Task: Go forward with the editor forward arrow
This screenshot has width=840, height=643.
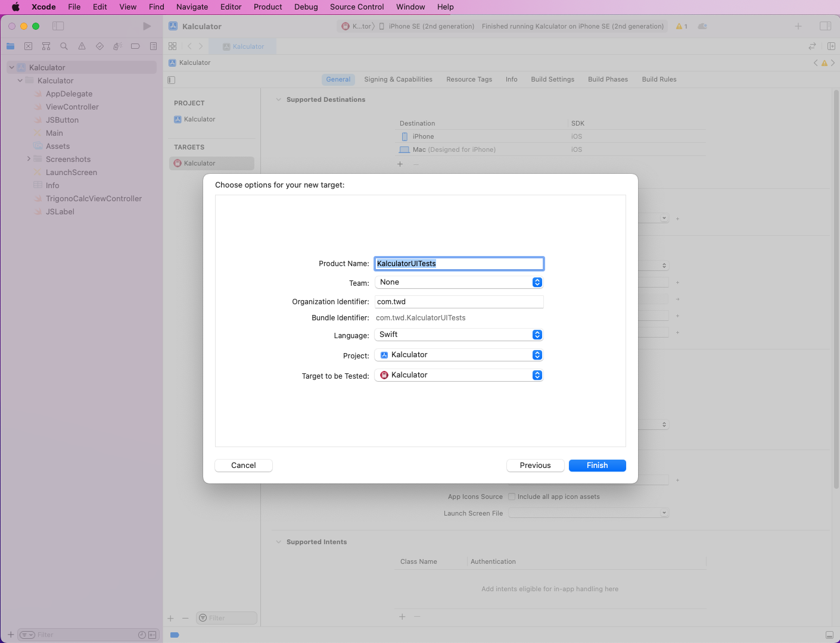Action: coord(201,46)
